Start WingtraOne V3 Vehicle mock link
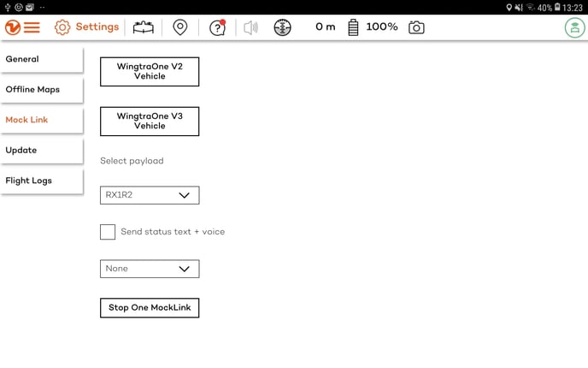 150,121
